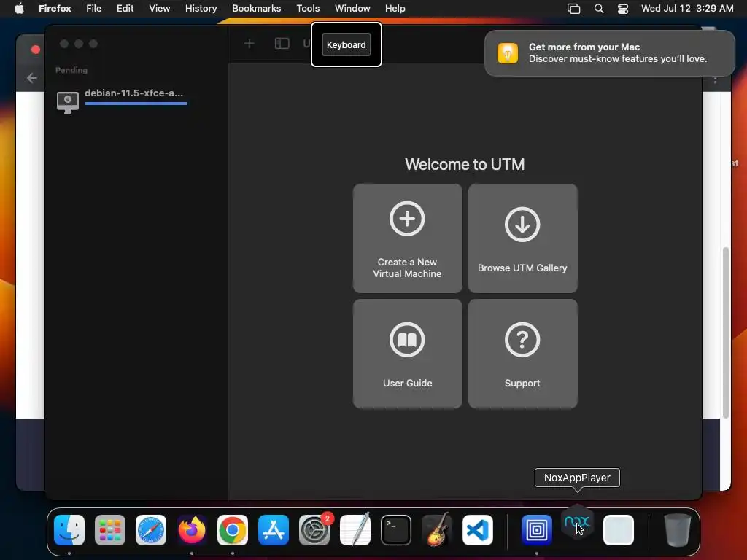Open the View menu

pyautogui.click(x=159, y=9)
